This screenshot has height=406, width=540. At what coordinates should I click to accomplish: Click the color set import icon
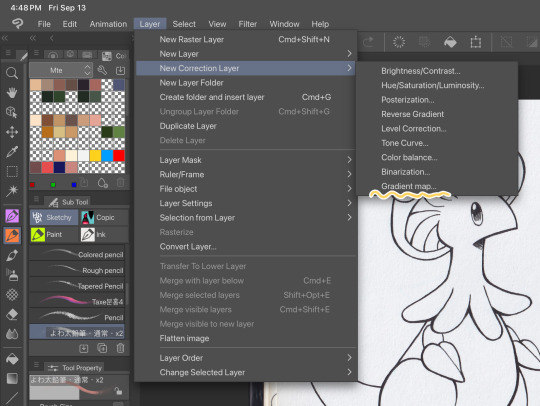click(120, 70)
